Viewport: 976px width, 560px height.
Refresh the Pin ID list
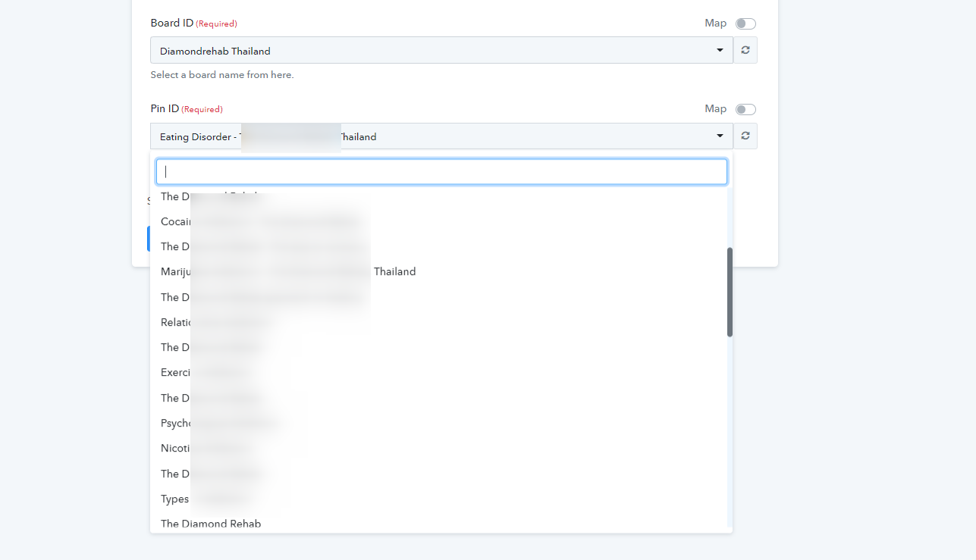click(x=745, y=136)
